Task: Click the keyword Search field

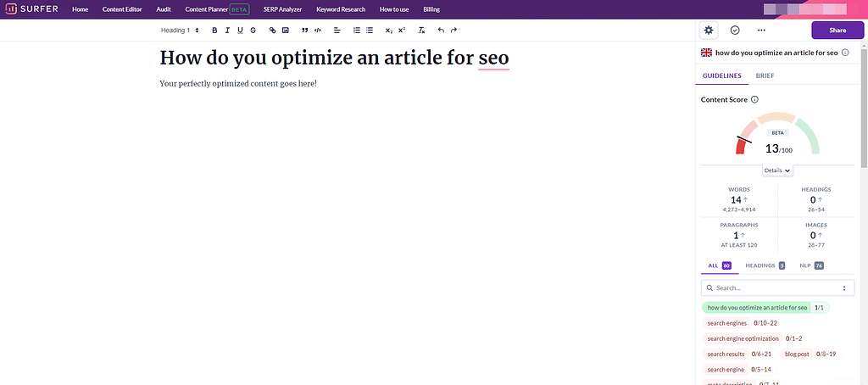Action: point(777,287)
